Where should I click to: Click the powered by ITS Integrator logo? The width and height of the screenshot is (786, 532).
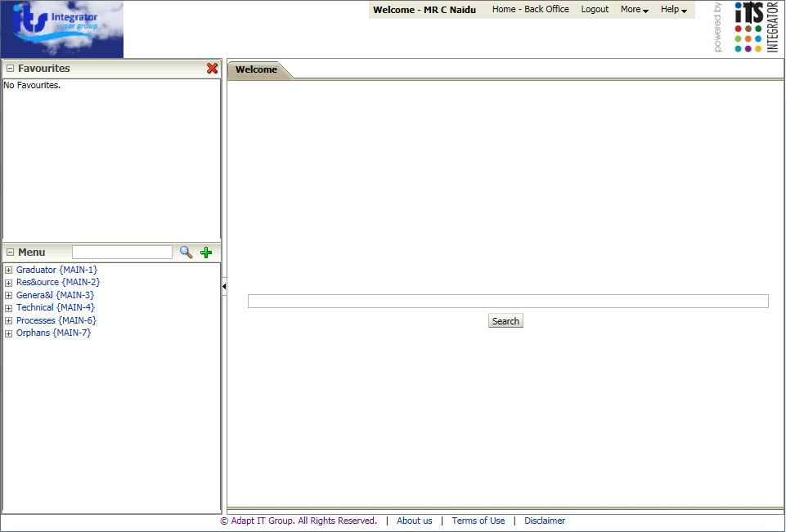[746, 28]
